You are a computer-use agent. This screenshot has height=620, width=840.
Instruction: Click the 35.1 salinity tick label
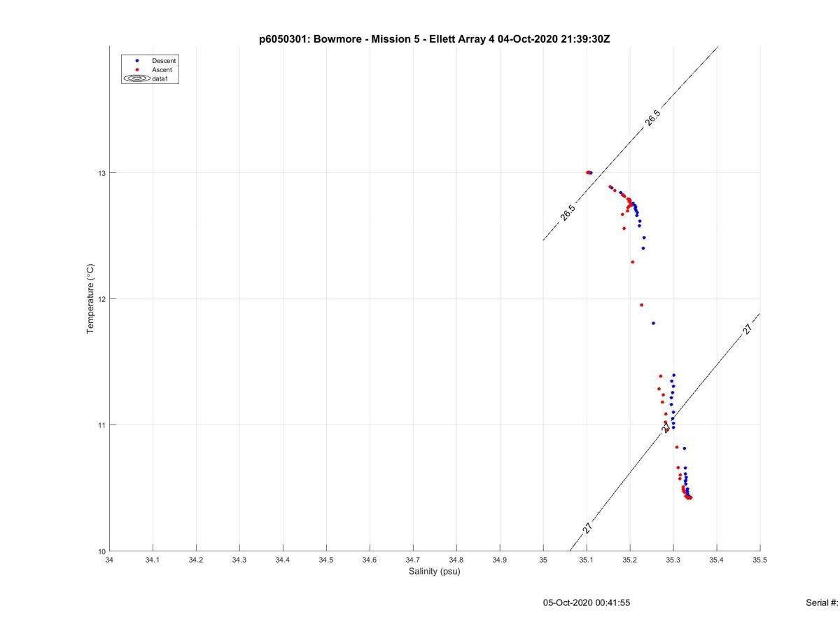[587, 560]
